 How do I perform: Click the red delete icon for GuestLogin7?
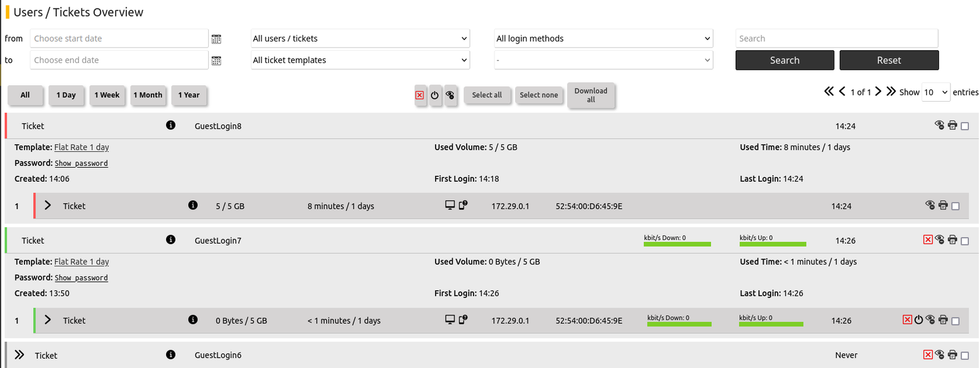coord(928,240)
